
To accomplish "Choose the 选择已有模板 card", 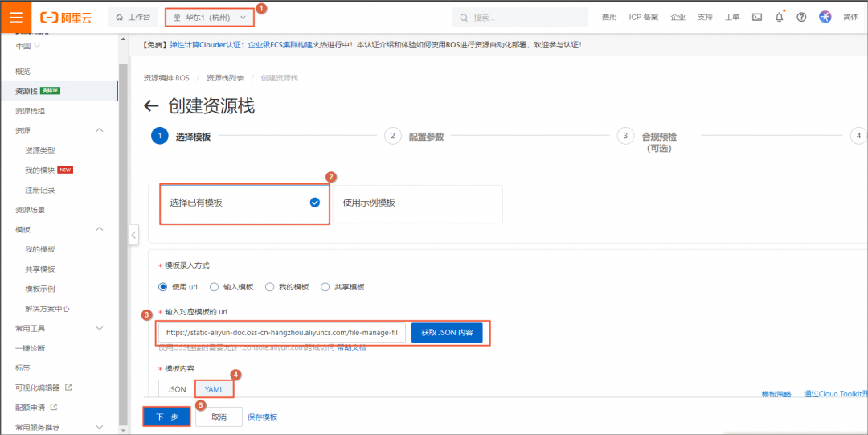I will tap(244, 204).
